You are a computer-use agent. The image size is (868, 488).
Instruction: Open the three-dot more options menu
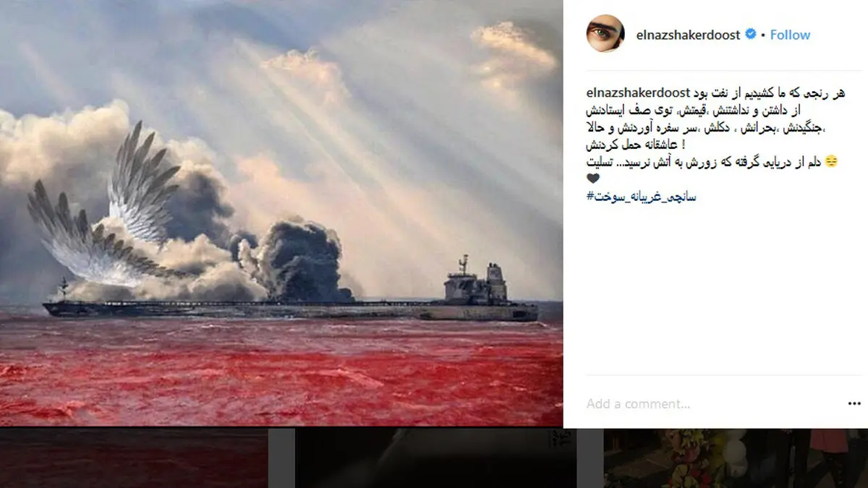tap(854, 403)
